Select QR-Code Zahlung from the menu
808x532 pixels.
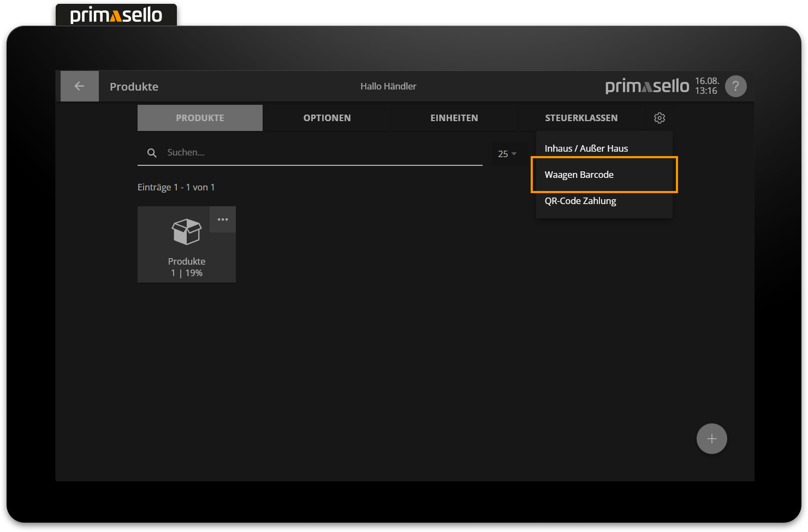pyautogui.click(x=580, y=201)
